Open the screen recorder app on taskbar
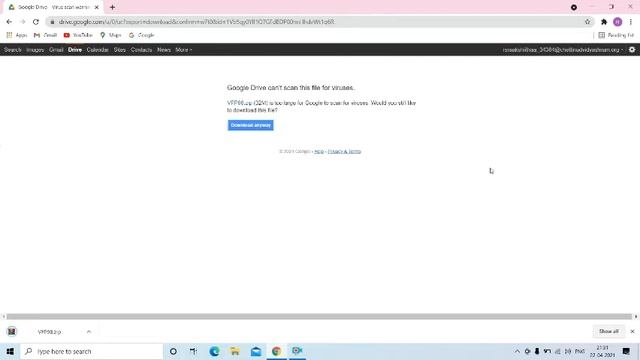The width and height of the screenshot is (640, 360). click(x=298, y=351)
